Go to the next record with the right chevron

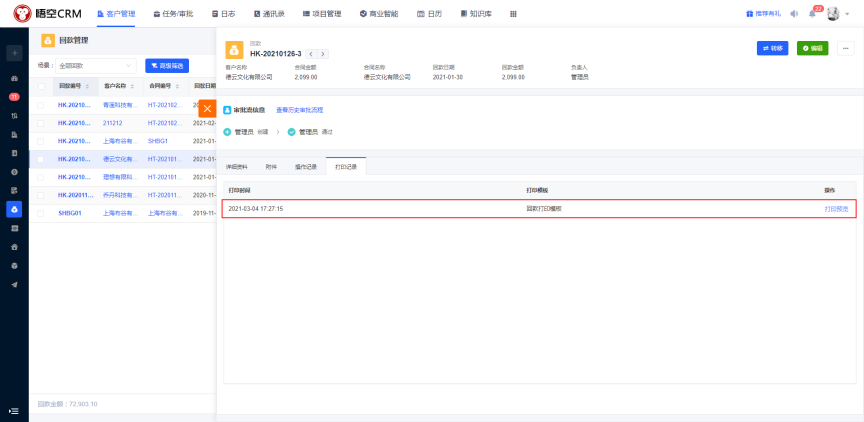coord(322,53)
